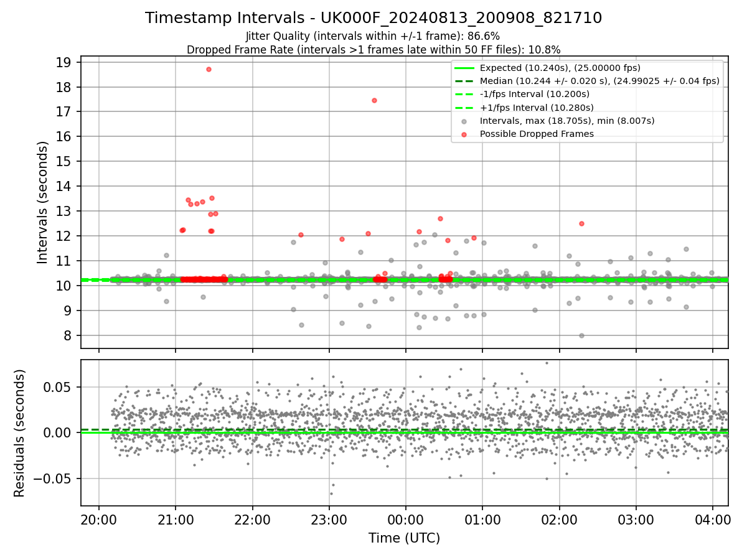Click the plot title "Timestamp Intervals - UK000F_20240813_200908_821710"
The height and width of the screenshot is (560, 747).
coord(374,18)
